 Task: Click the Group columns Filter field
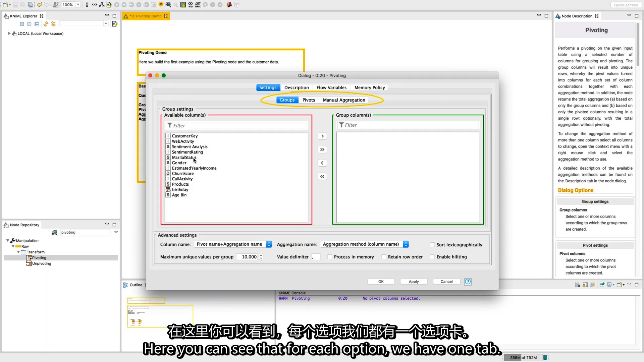(408, 125)
